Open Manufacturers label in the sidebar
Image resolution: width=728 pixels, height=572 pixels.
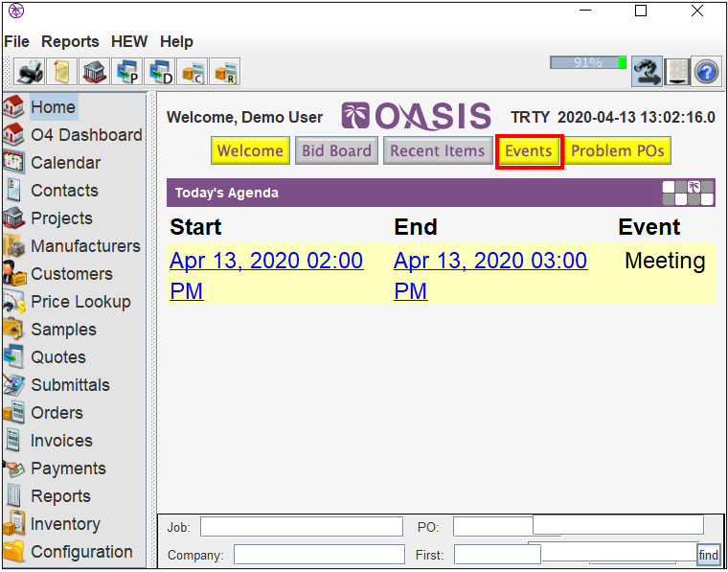pyautogui.click(x=85, y=246)
